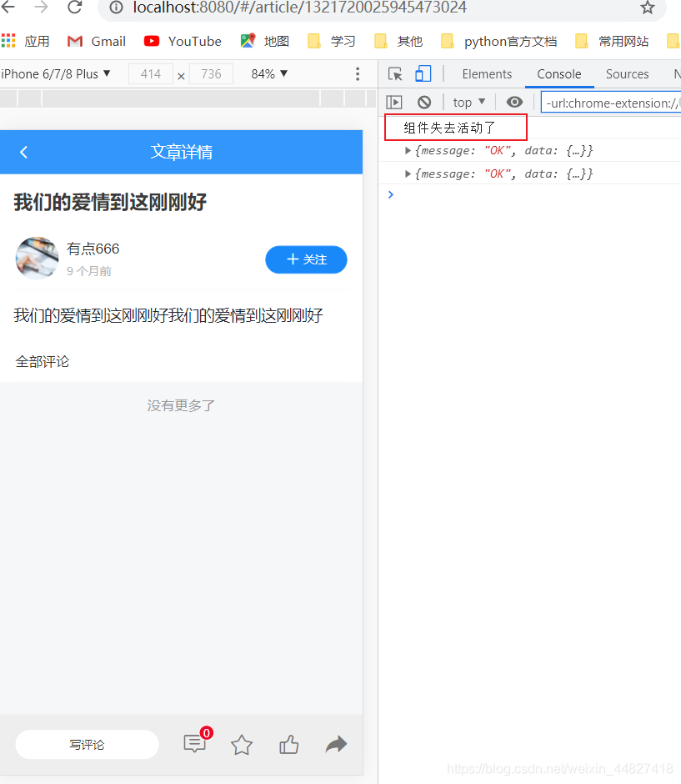Image resolution: width=681 pixels, height=784 pixels.
Task: Click the 没有更多了 text
Action: [x=181, y=405]
